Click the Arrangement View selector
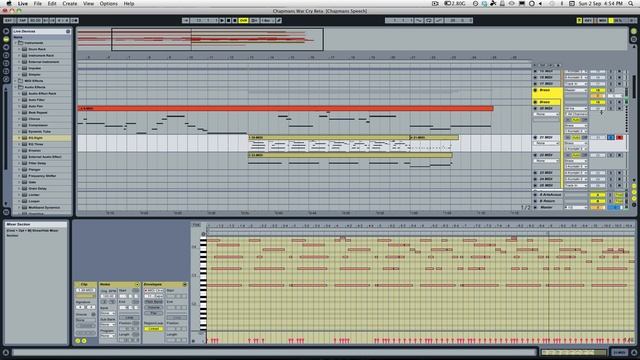 pos(633,31)
